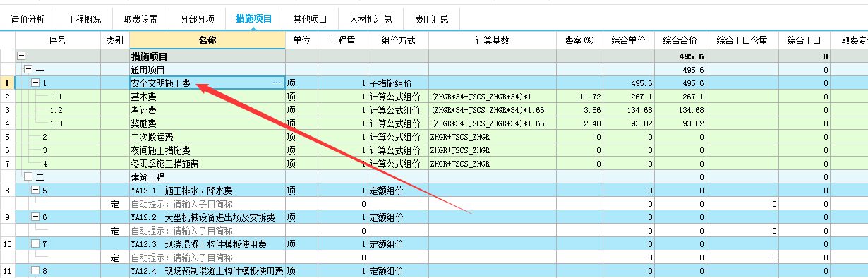Select the 二次搬运费 row name
This screenshot has width=868, height=278.
click(152, 137)
